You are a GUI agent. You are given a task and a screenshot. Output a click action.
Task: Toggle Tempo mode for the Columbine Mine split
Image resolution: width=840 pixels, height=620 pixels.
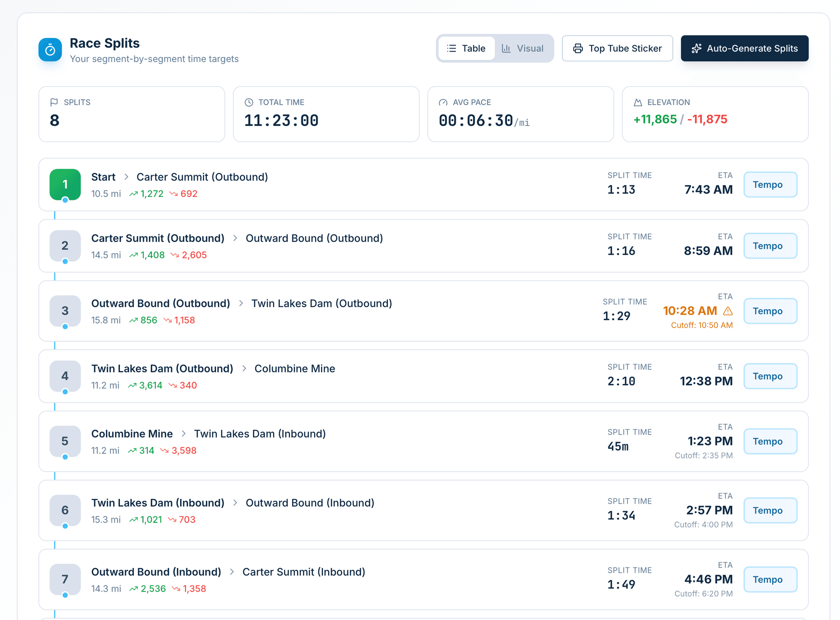coord(770,441)
